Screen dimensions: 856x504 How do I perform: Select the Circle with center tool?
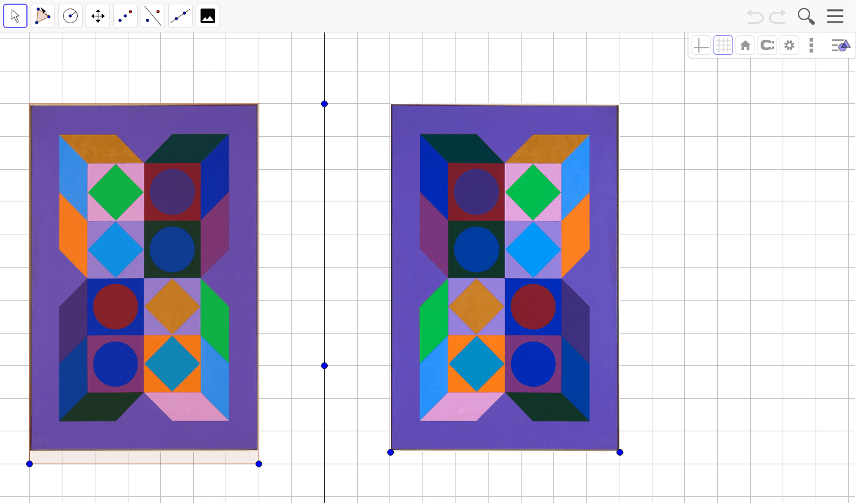pos(70,16)
